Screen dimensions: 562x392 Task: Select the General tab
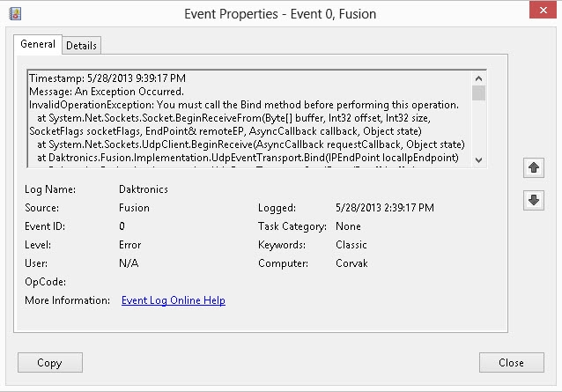point(38,44)
